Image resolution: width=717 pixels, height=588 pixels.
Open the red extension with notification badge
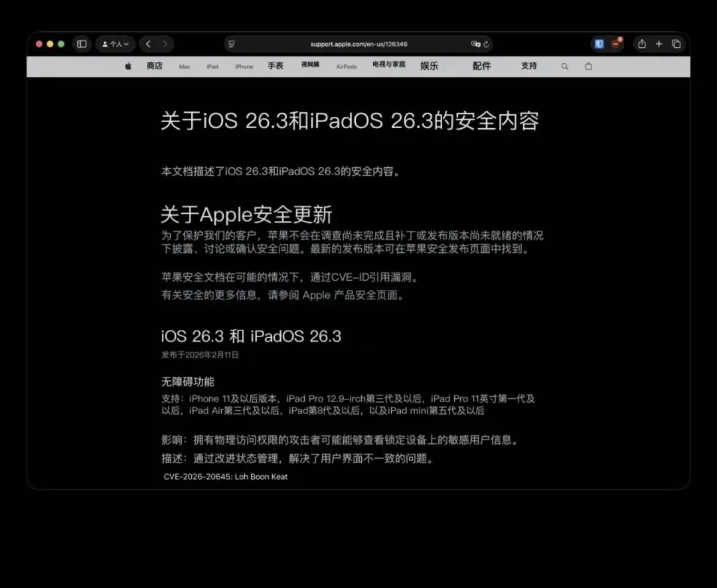click(616, 43)
